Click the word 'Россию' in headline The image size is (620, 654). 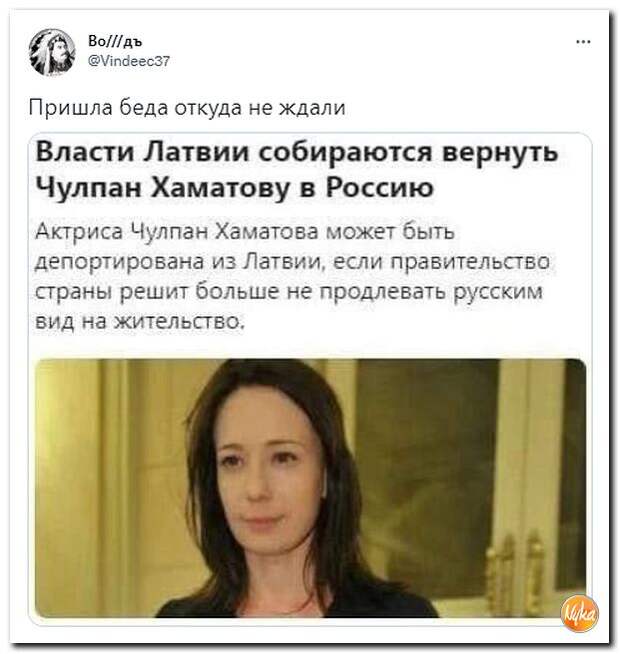coord(380,188)
